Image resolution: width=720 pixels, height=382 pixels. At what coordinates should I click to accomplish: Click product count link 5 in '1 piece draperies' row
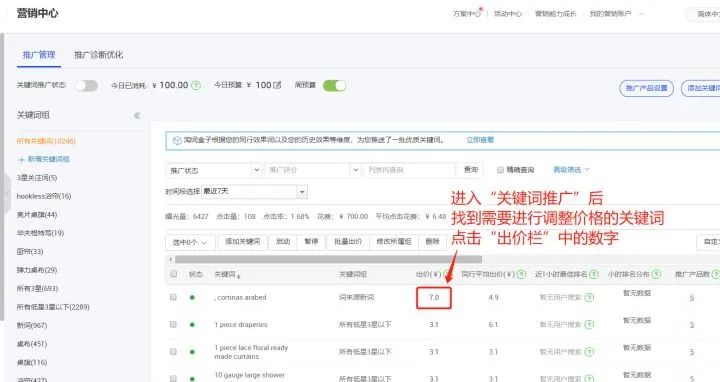692,325
